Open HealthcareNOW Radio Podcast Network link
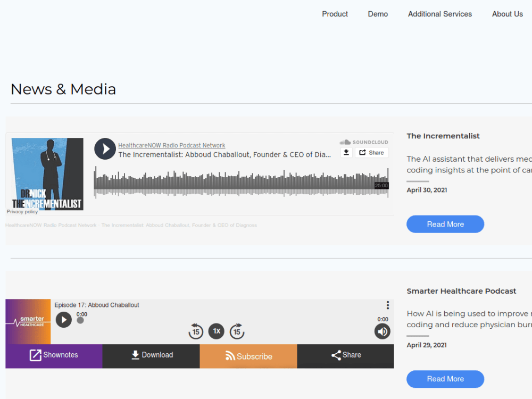The height and width of the screenshot is (399, 532). tap(172, 145)
